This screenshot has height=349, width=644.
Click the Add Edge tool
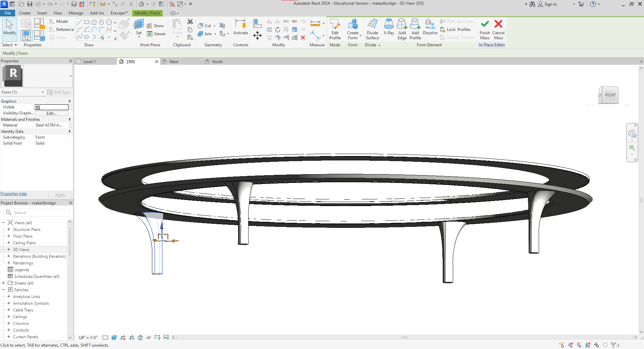tap(402, 30)
